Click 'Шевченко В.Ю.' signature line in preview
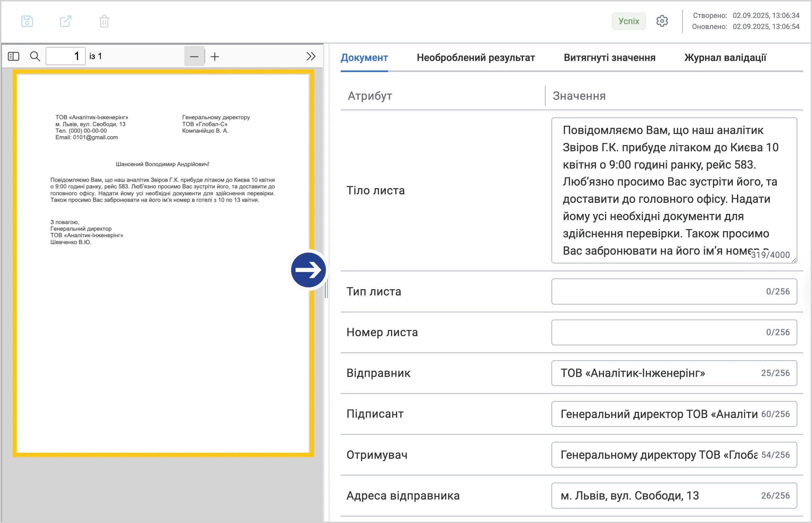Screen dimensions: 812x523 click(71, 242)
